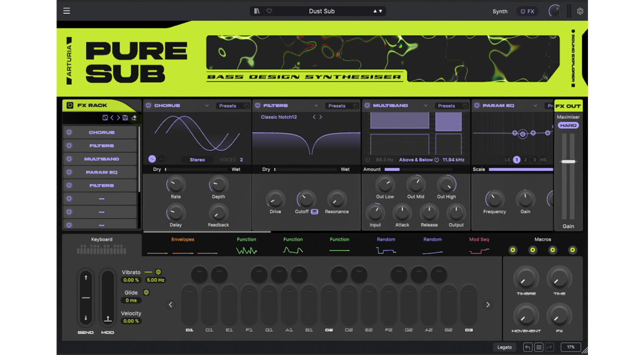Toggle the Maximiser HARD button
644x355 pixels.
point(568,125)
